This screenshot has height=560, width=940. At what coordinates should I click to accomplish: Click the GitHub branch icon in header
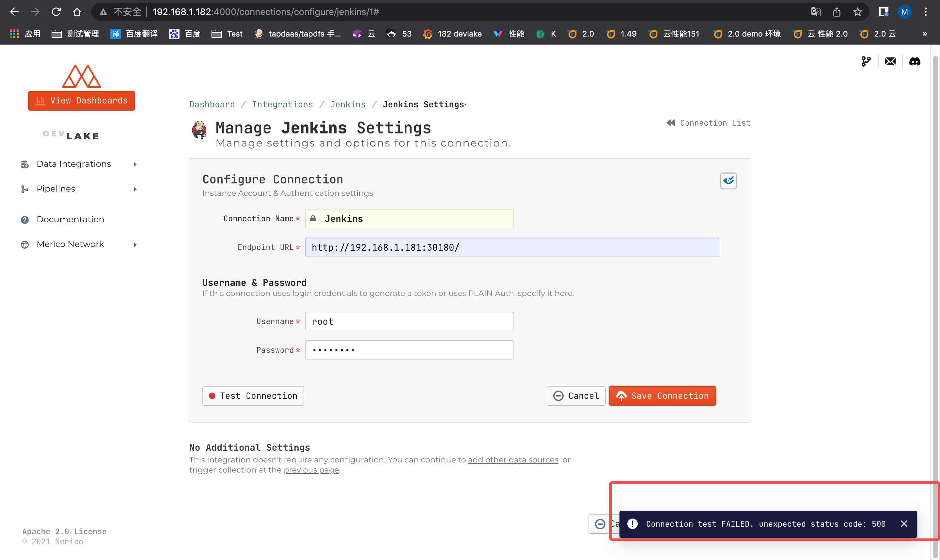866,61
